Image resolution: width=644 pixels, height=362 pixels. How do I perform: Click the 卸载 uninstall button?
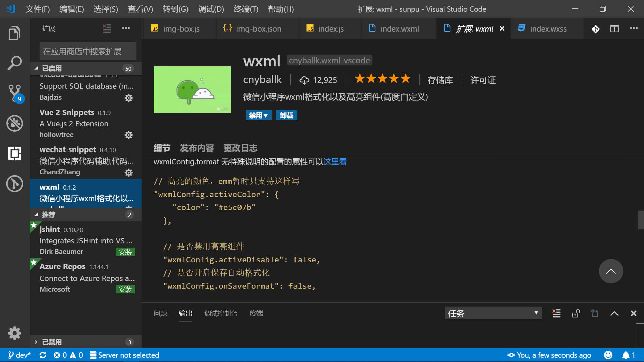[286, 115]
